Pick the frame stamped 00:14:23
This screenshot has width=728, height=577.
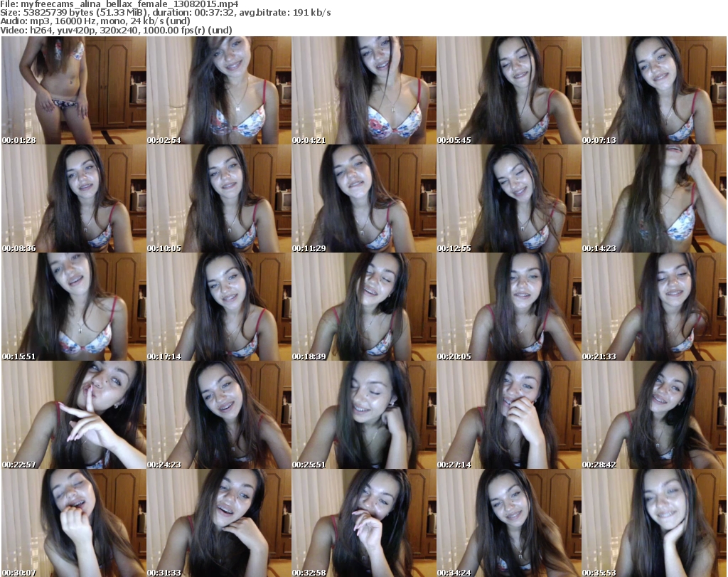point(654,198)
